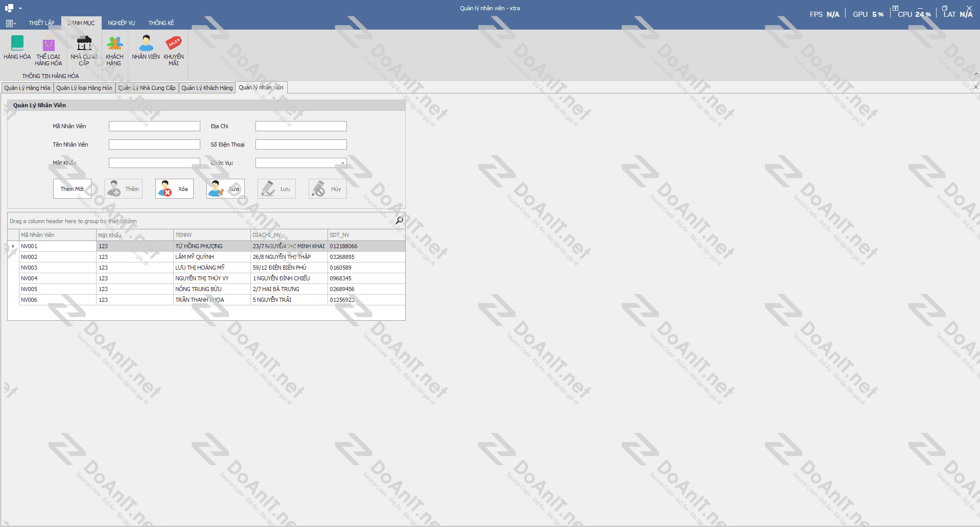Focus the Mật Khẩu input field
This screenshot has width=980, height=527.
coord(154,163)
